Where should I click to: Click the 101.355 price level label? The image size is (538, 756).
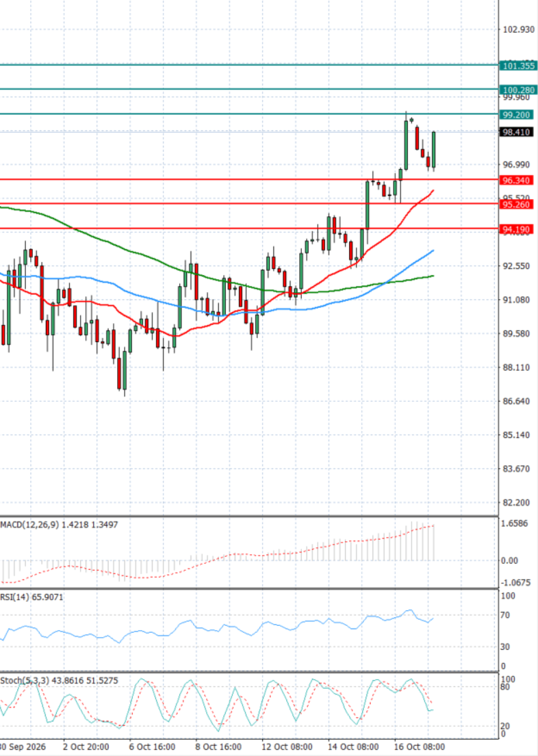518,66
